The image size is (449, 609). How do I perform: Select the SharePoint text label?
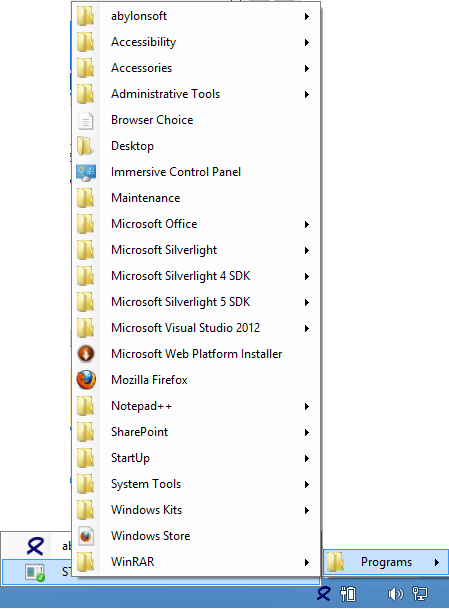(x=139, y=432)
